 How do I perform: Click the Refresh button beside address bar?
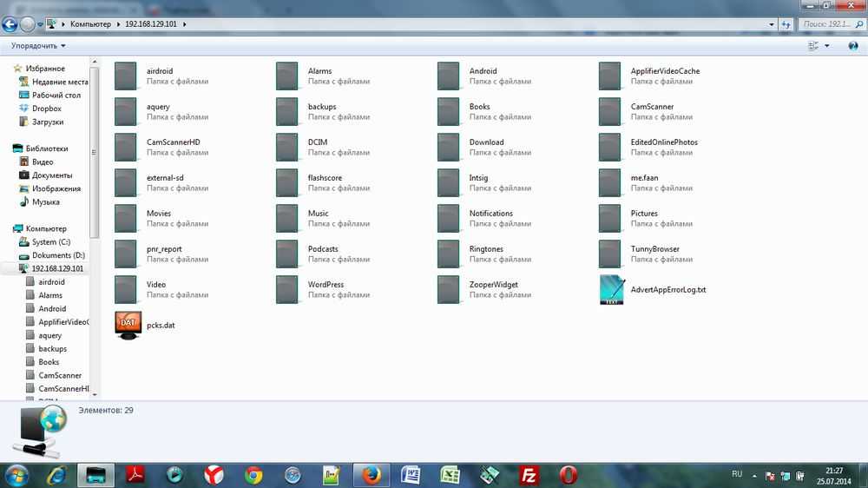click(x=786, y=24)
